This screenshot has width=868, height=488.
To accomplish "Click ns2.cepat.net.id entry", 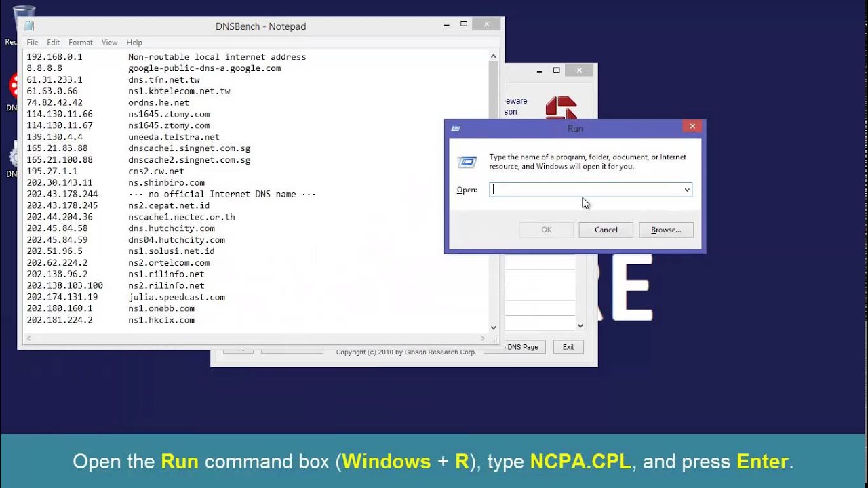I will (x=169, y=205).
